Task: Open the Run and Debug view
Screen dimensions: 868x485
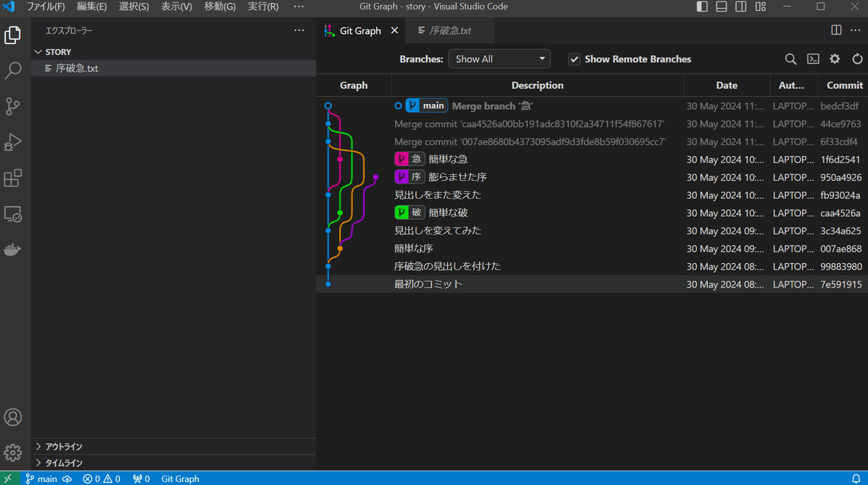Action: pos(12,142)
